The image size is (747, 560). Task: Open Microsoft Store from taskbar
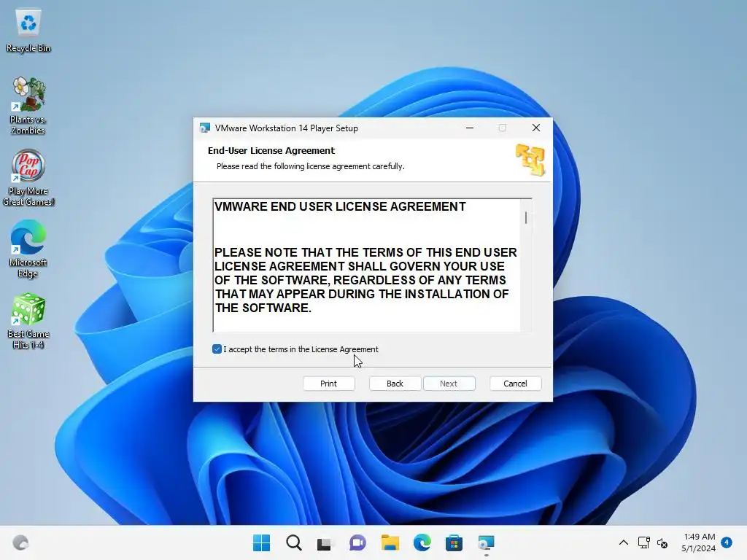[x=454, y=542]
